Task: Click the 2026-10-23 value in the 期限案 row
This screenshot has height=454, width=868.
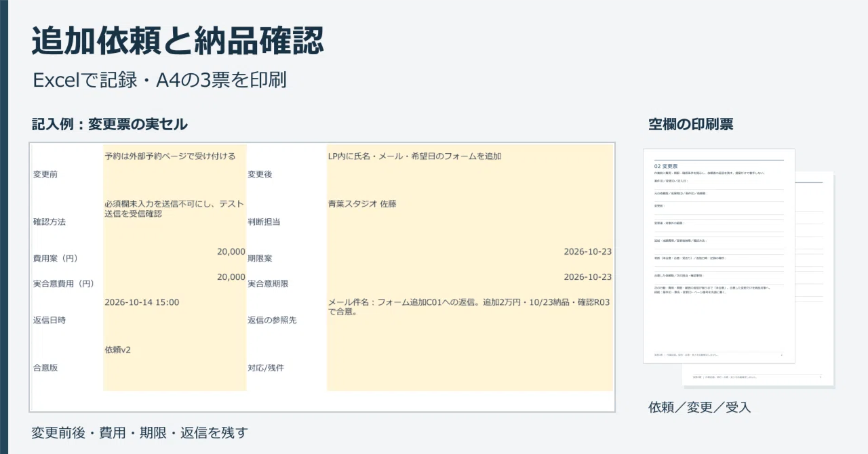Action: 588,251
